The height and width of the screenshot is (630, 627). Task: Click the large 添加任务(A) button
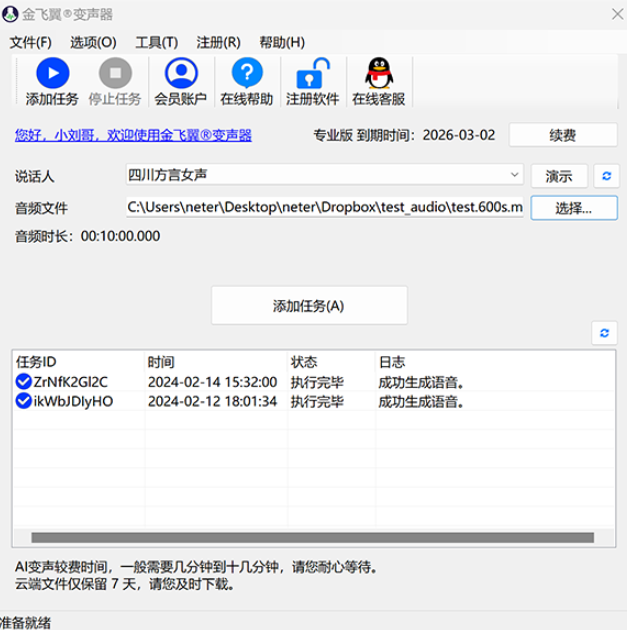[309, 305]
